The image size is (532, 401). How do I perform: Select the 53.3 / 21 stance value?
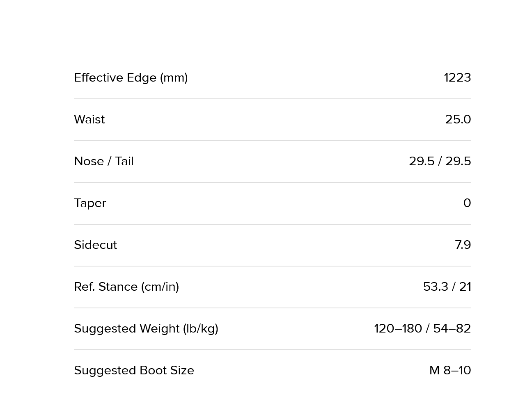(447, 287)
